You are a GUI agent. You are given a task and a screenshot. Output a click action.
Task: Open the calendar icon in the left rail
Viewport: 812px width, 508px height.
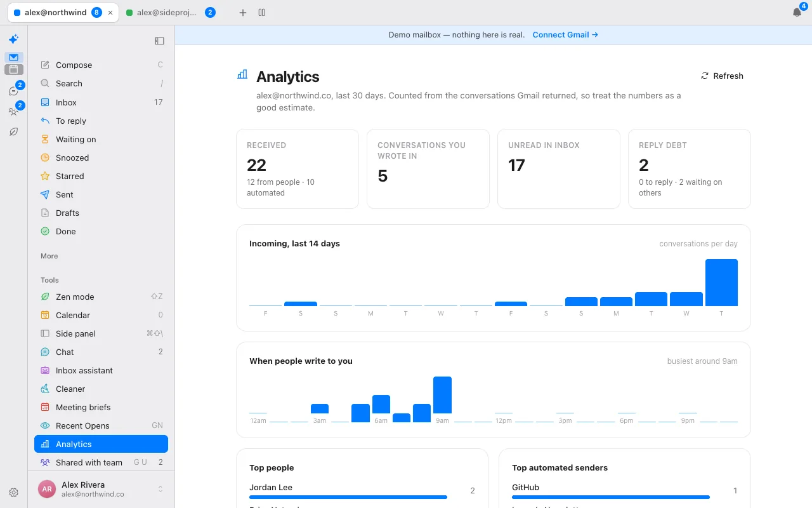click(x=13, y=70)
